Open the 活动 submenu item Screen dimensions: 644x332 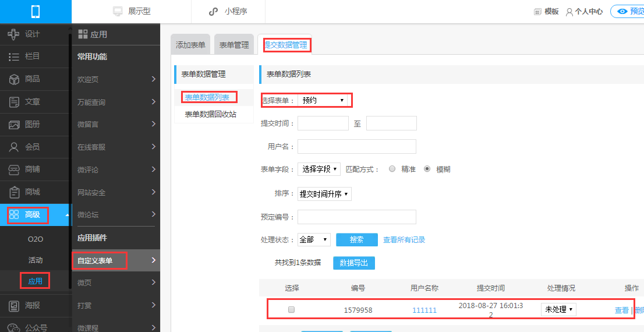coord(36,260)
